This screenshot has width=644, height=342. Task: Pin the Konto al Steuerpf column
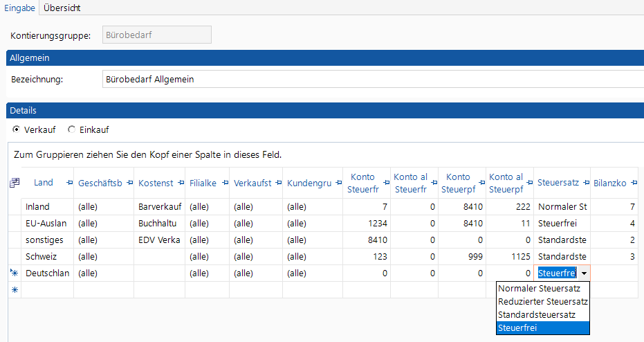pos(529,183)
